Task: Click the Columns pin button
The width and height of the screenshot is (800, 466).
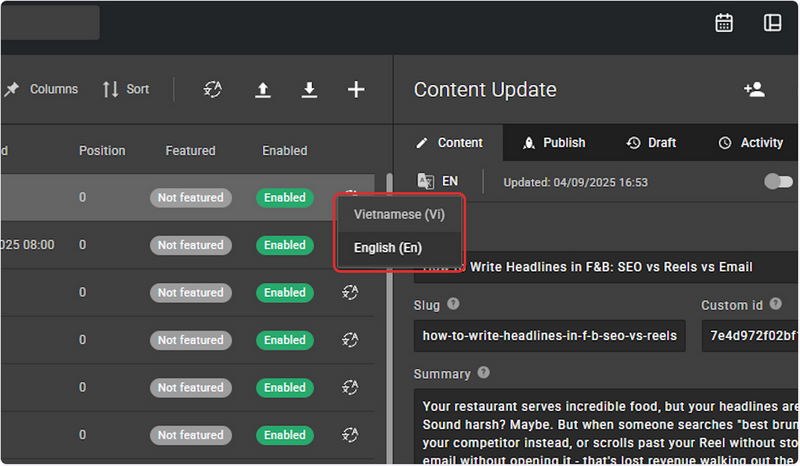Action: click(42, 89)
